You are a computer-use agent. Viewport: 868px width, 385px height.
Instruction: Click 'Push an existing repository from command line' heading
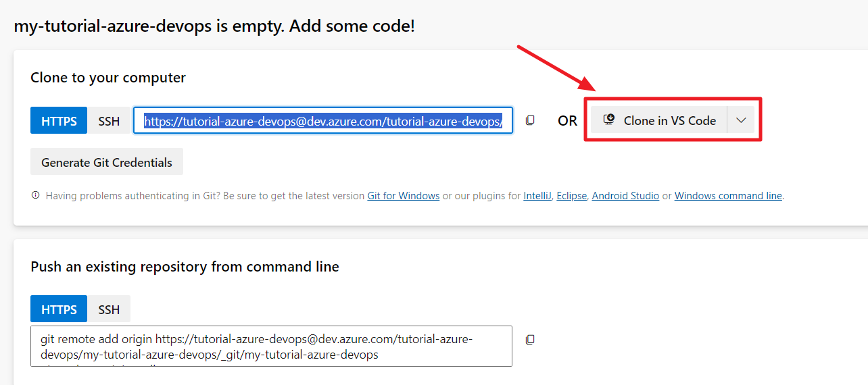tap(185, 267)
